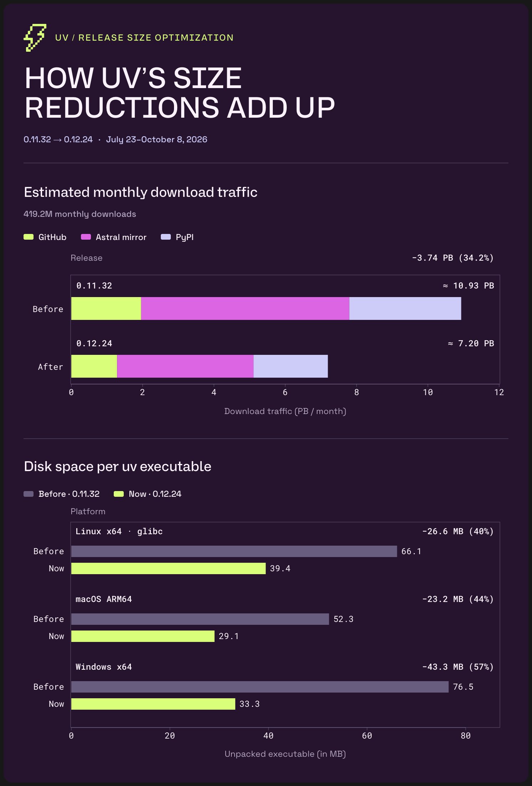Click the pixelated lightning bolt logo

pos(35,38)
